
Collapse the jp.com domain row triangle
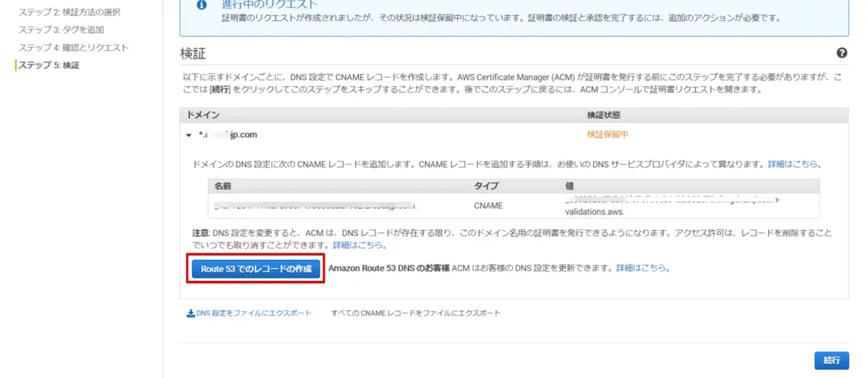click(x=189, y=135)
